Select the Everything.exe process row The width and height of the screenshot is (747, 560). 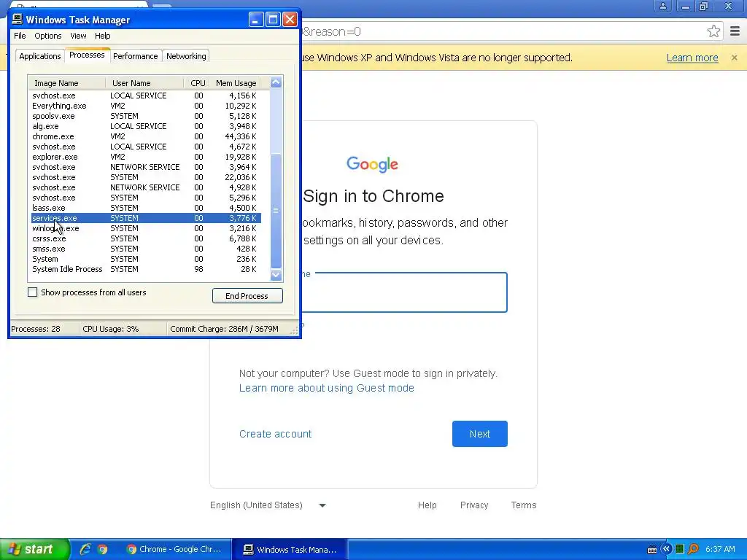[x=146, y=106]
